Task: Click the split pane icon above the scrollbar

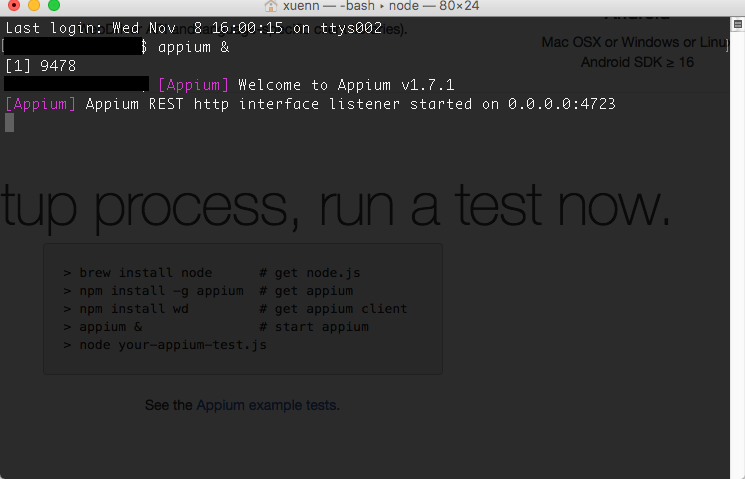Action: 738,24
